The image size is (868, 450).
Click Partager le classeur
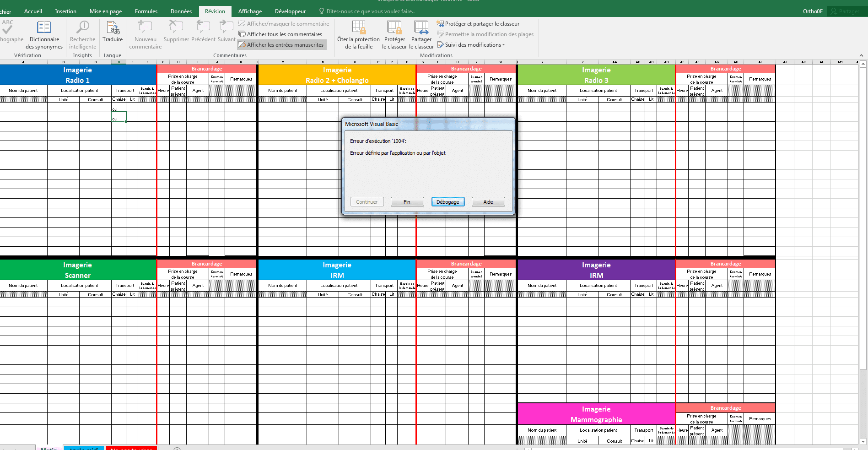tap(421, 35)
